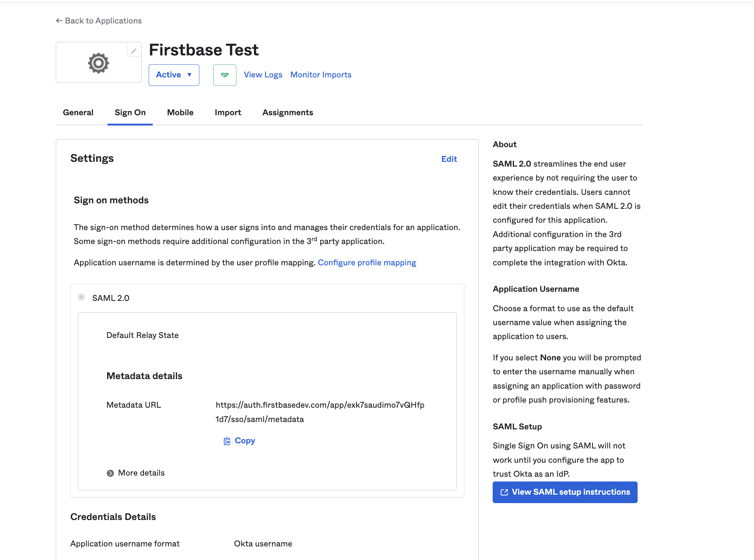Click the Okta username value
754x560 pixels.
click(263, 544)
